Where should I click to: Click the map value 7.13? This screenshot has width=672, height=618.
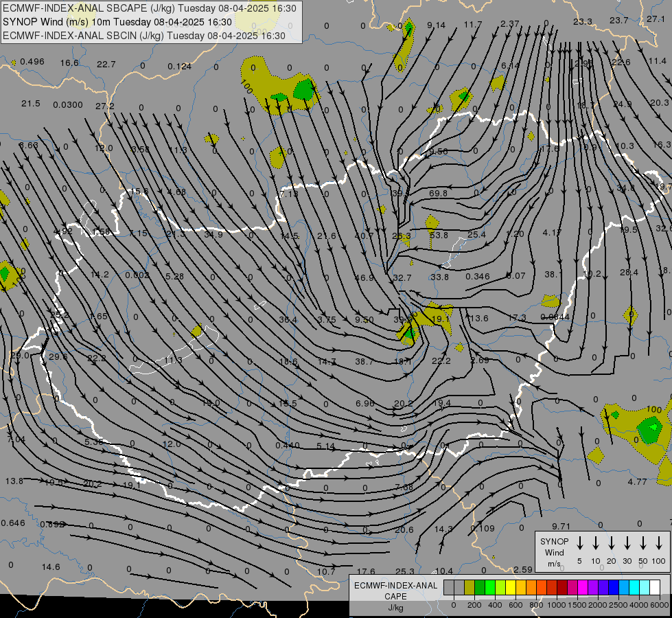pos(289,194)
